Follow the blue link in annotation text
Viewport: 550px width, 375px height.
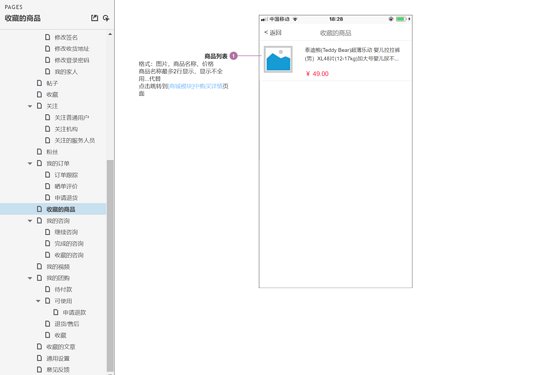coord(196,86)
